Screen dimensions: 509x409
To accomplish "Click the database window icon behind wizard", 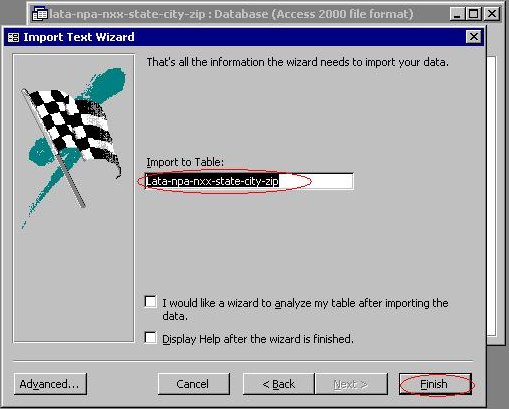I will pyautogui.click(x=40, y=15).
